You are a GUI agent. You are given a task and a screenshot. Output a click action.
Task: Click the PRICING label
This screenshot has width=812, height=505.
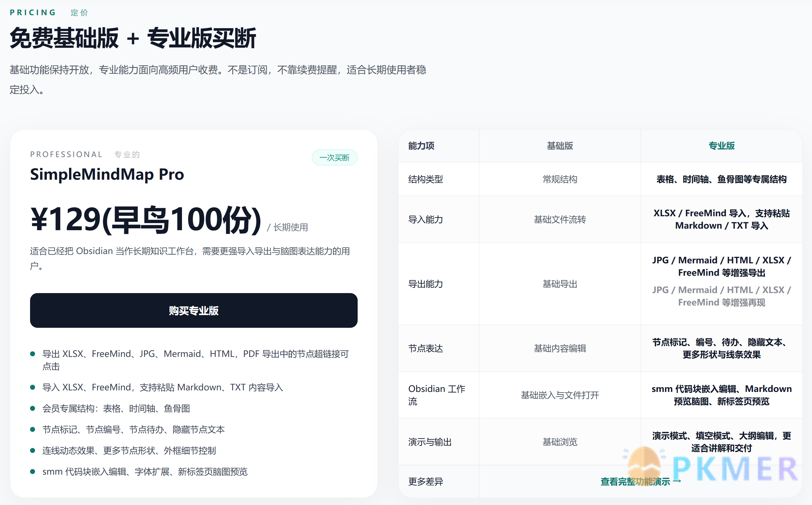pos(33,12)
